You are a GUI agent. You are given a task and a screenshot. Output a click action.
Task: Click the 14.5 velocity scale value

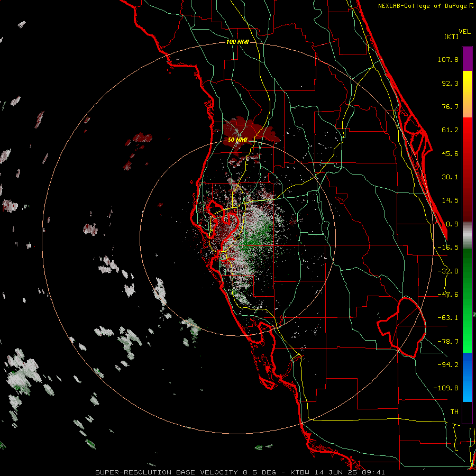(450, 200)
